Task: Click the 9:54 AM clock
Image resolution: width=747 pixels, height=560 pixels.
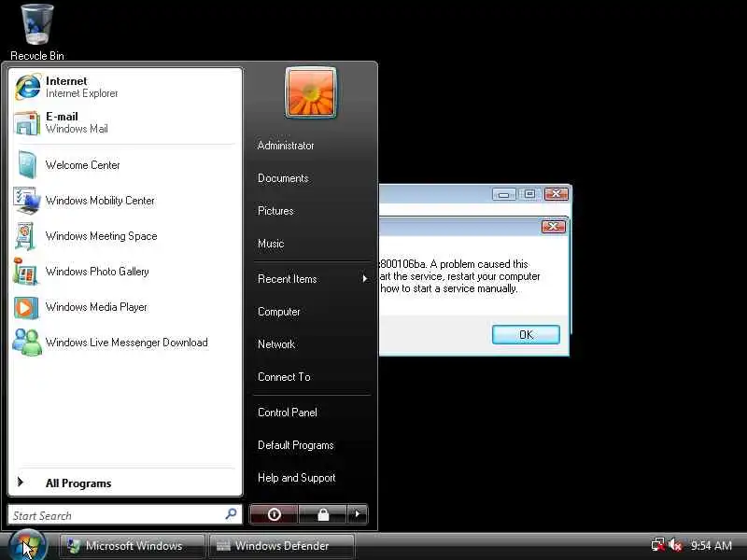Action: coord(712,545)
